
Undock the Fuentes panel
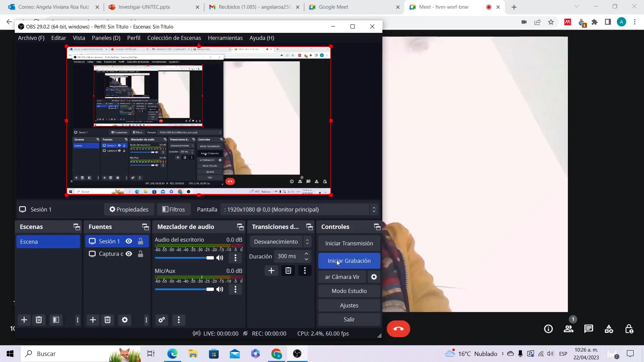pyautogui.click(x=146, y=227)
